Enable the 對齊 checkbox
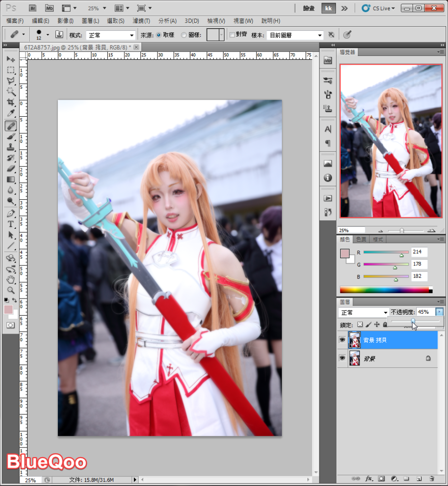Image resolution: width=448 pixels, height=486 pixels. pyautogui.click(x=232, y=35)
